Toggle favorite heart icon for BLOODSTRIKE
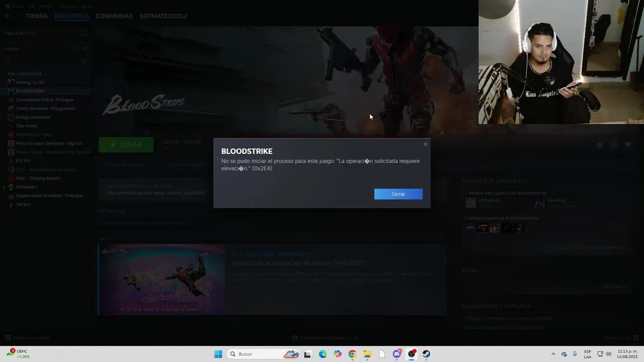 (628, 145)
